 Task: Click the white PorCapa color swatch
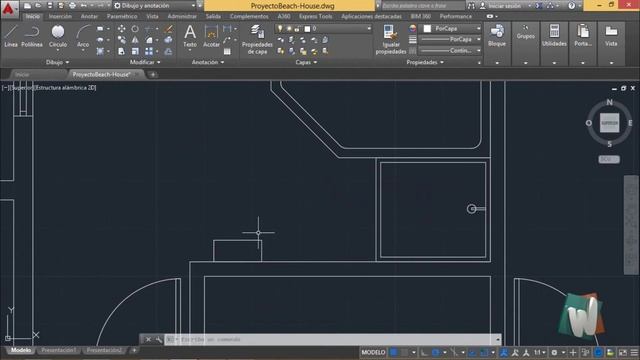pyautogui.click(x=427, y=29)
